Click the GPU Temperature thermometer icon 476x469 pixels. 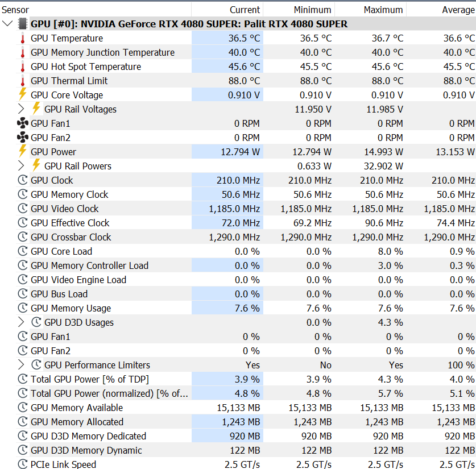[x=23, y=38]
